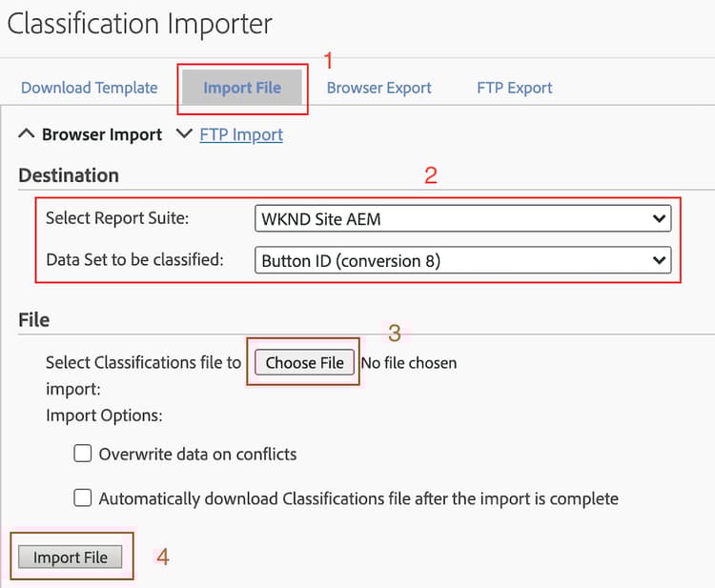Open the Select Report Suite dropdown showing WKND Site AEM
715x588 pixels.
coord(462,218)
